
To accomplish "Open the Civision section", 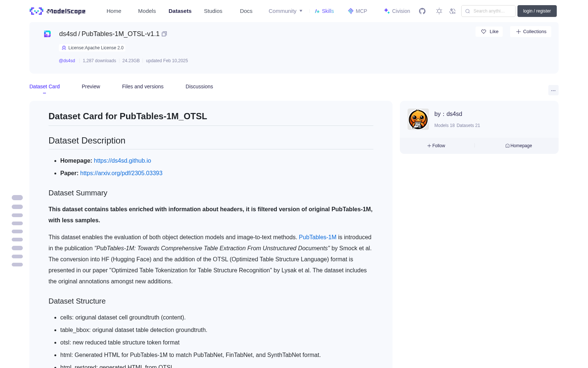I will [397, 11].
